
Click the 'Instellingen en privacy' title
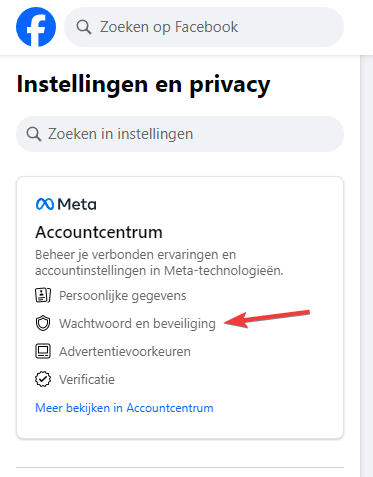coord(143,85)
